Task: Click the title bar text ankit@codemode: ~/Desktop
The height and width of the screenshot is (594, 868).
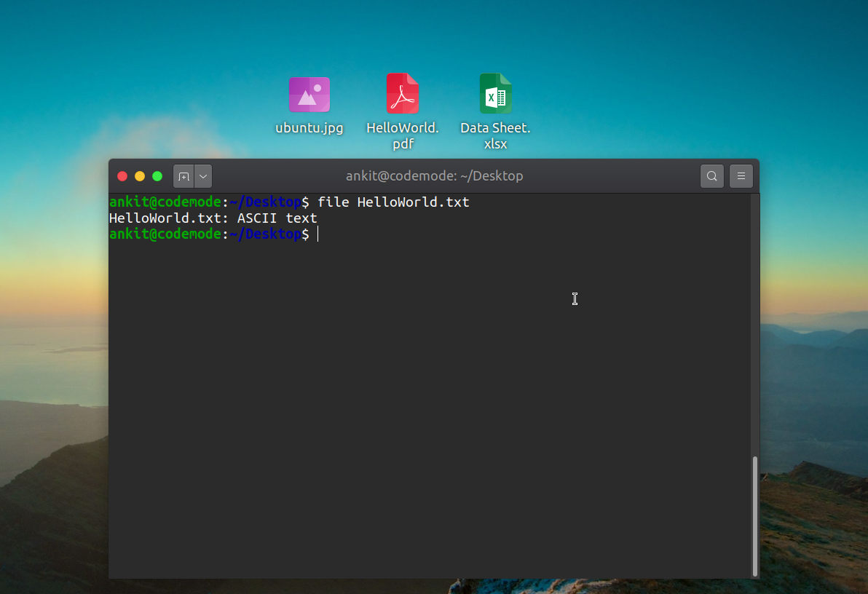Action: [434, 176]
